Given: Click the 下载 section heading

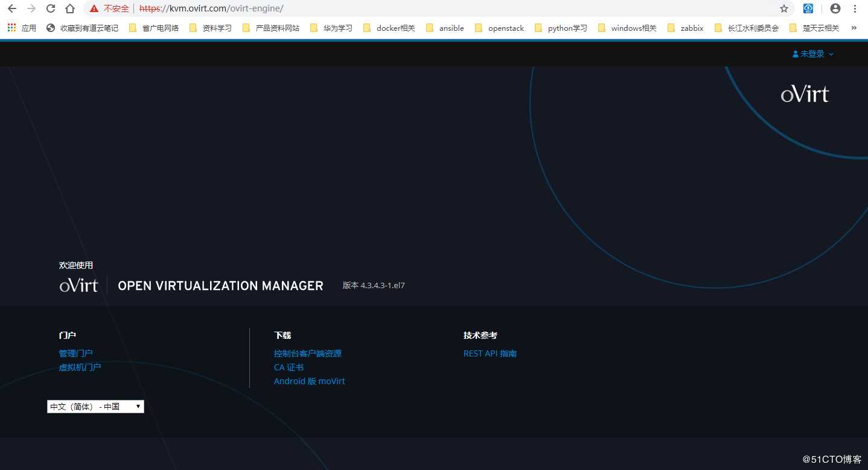Looking at the screenshot, I should click(x=282, y=335).
